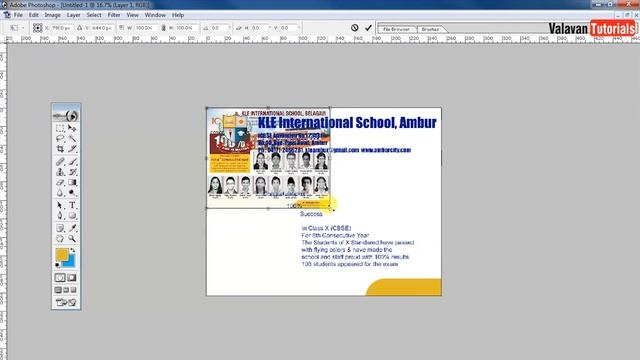Toggle relative positioning delta triangle

tap(80, 28)
